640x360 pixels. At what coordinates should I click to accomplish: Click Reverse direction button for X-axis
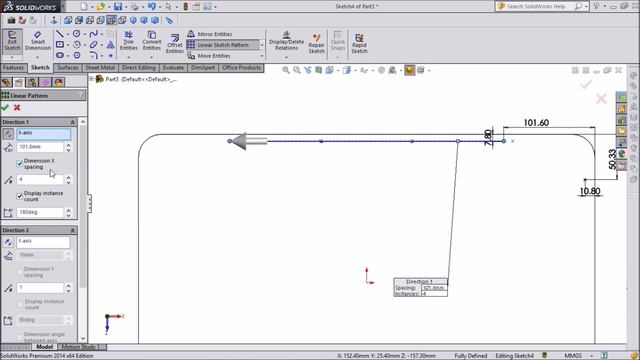click(x=8, y=134)
